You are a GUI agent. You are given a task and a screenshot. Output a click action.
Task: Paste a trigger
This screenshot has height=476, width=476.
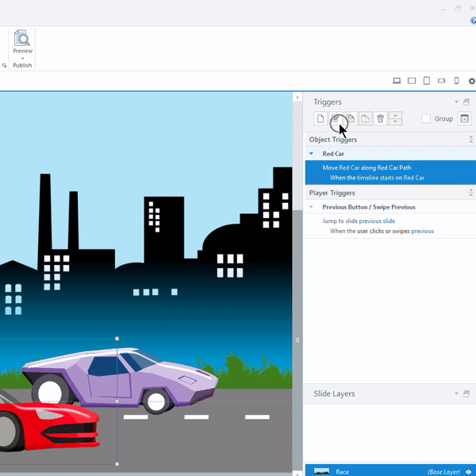pos(365,118)
